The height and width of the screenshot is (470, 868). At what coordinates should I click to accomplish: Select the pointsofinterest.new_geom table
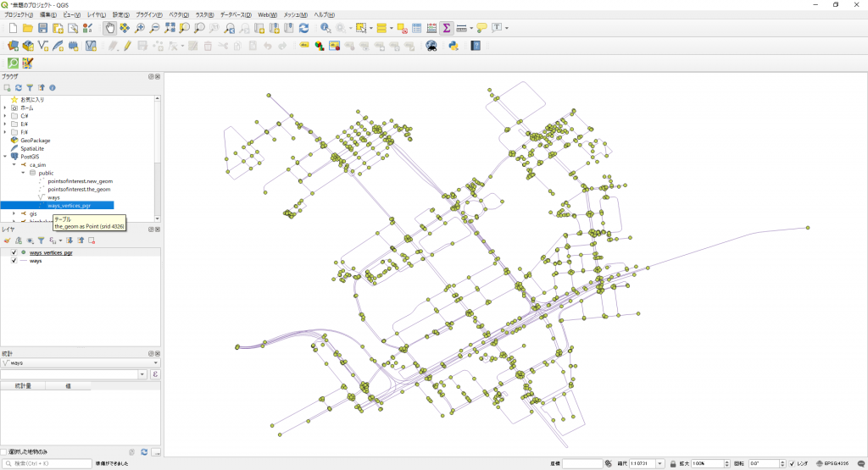point(79,181)
